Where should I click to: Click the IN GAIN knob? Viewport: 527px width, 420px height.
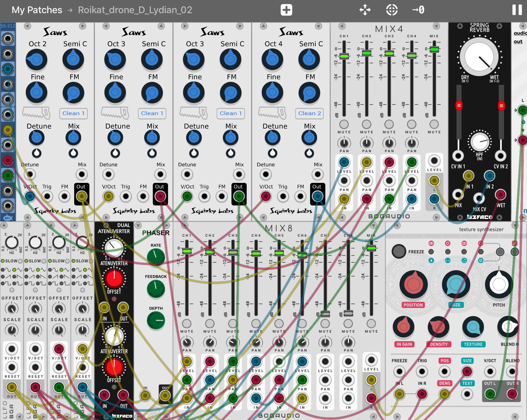[404, 327]
